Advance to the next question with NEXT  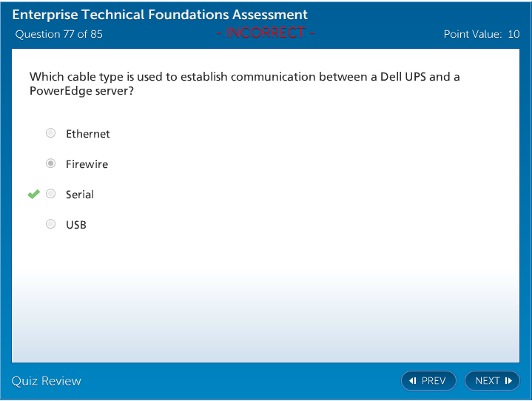point(492,381)
